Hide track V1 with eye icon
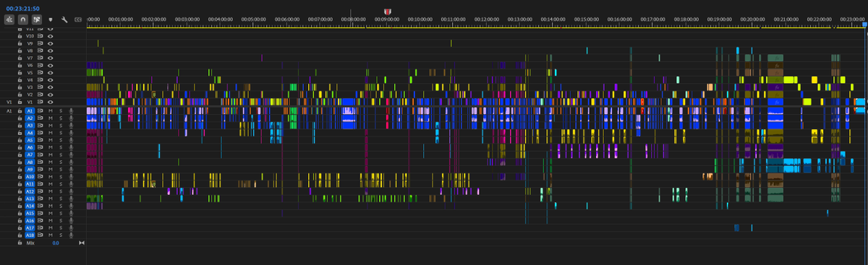 pyautogui.click(x=51, y=102)
